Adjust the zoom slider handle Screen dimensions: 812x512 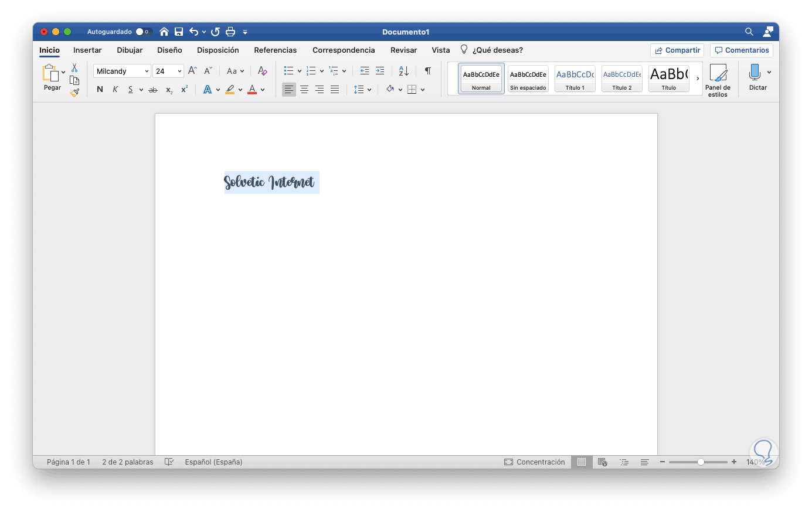point(701,462)
